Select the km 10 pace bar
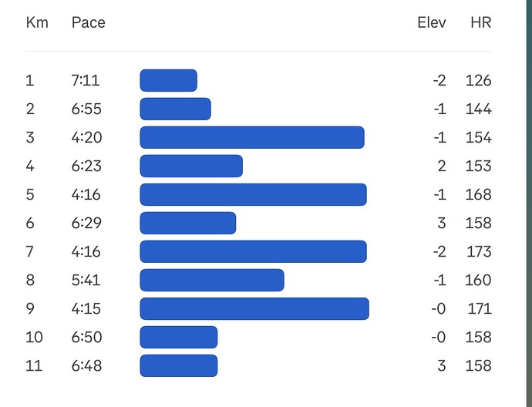This screenshot has height=407, width=532. click(178, 337)
